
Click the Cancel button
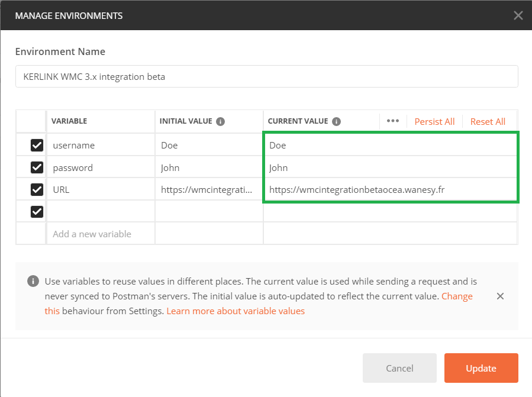(x=399, y=368)
